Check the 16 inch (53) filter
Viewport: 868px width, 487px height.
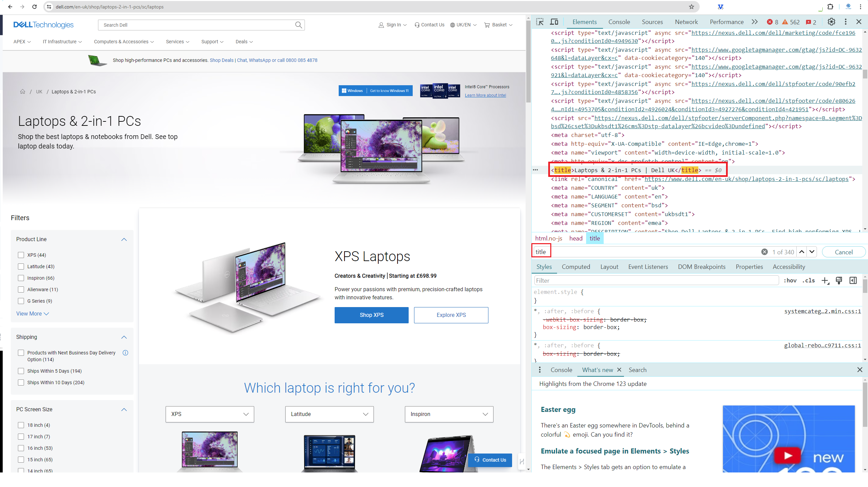[21, 448]
